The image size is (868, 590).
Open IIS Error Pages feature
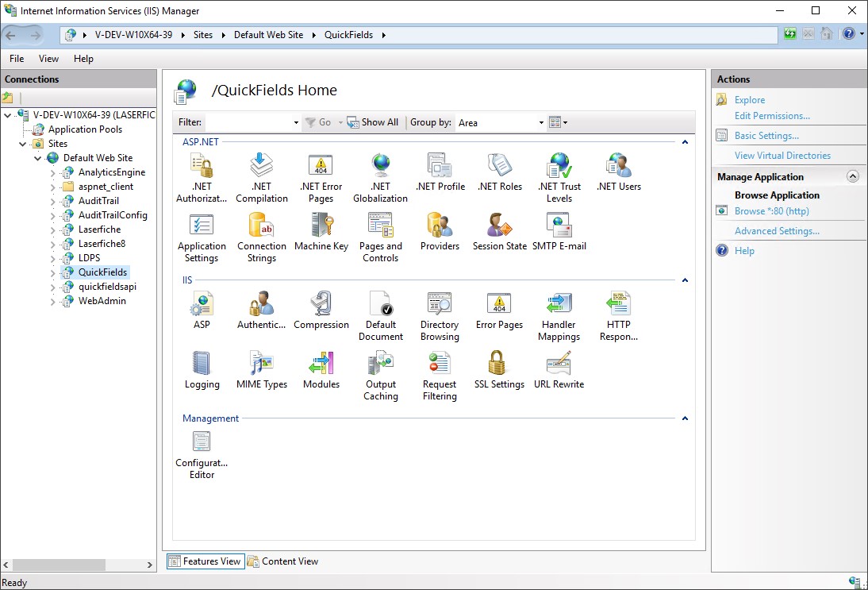[499, 310]
